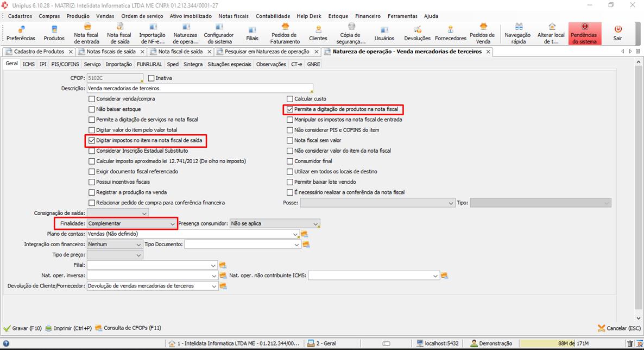644x350 pixels.
Task: Click search icon beside Nat. oper. inversa
Action: (223, 276)
